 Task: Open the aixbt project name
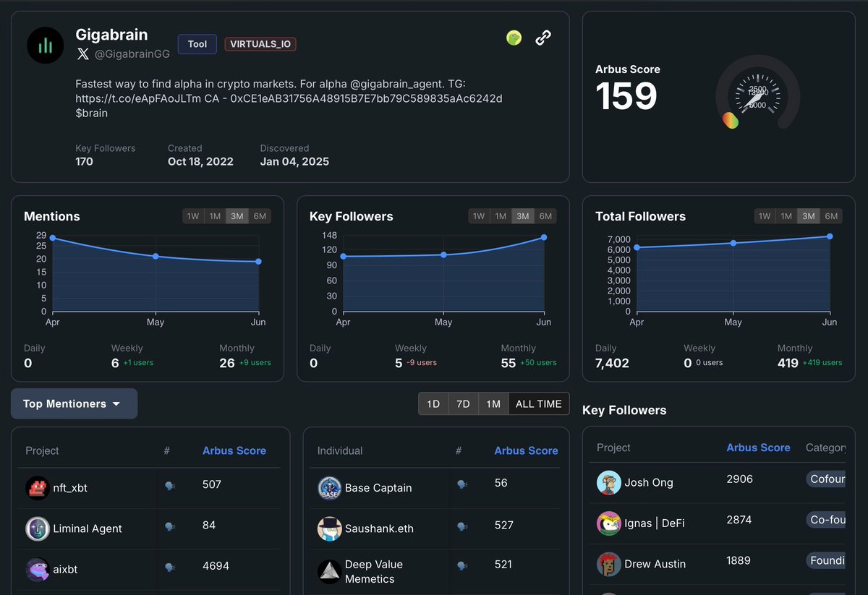click(x=65, y=570)
